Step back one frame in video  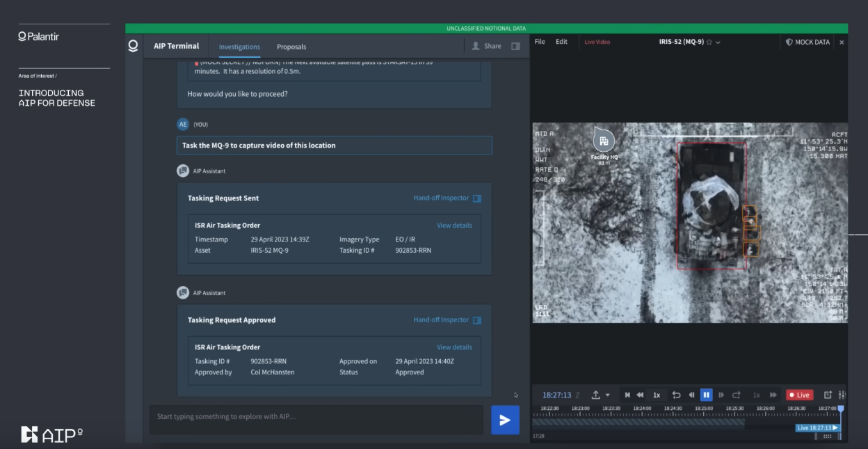point(691,395)
